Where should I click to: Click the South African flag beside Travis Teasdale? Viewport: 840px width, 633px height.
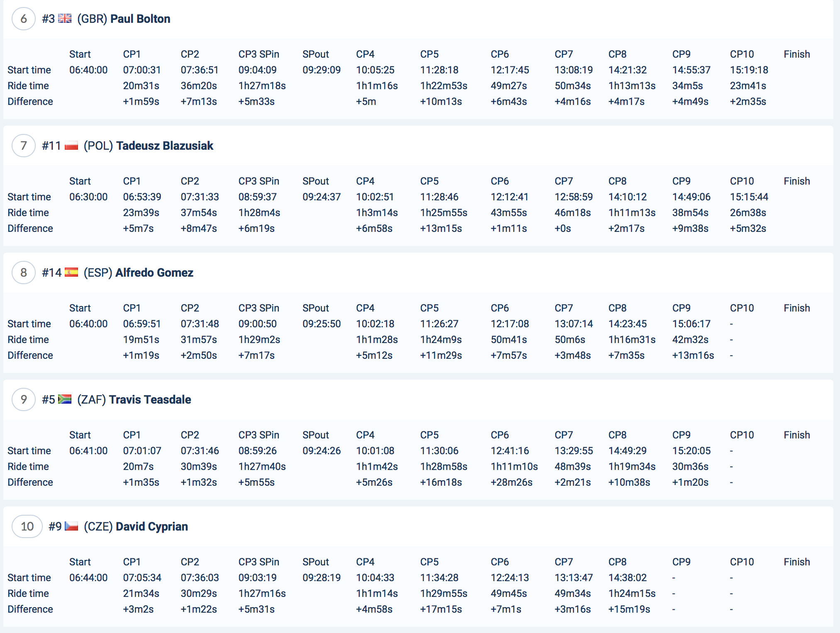coord(65,399)
